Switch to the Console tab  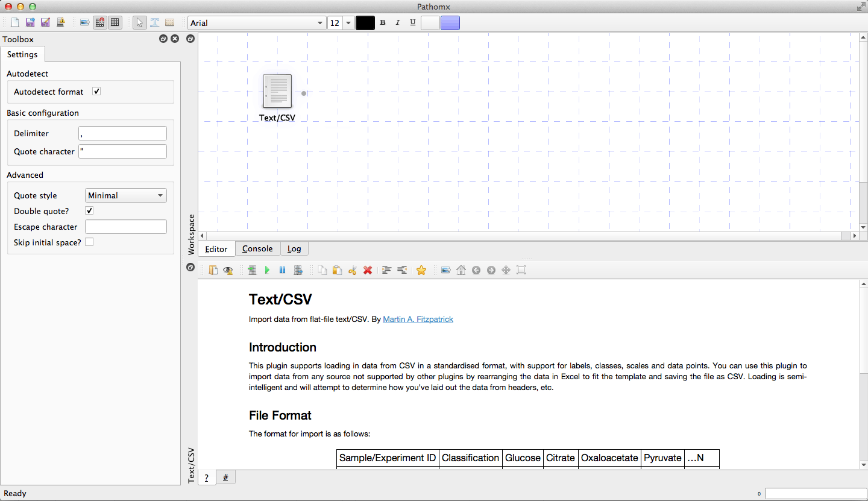(257, 248)
